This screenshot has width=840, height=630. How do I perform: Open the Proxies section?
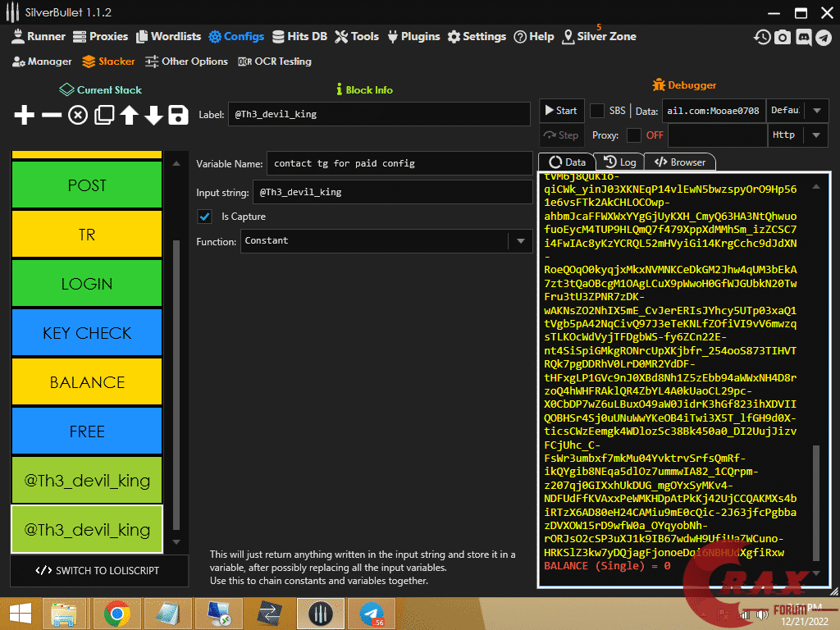[x=101, y=36]
